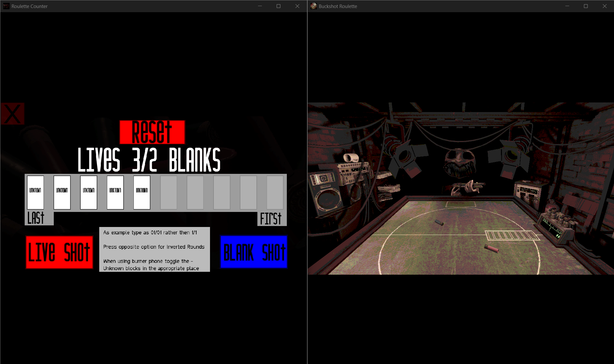
Task: Click the Roulette Counter title bar icon
Action: pyautogui.click(x=6, y=6)
